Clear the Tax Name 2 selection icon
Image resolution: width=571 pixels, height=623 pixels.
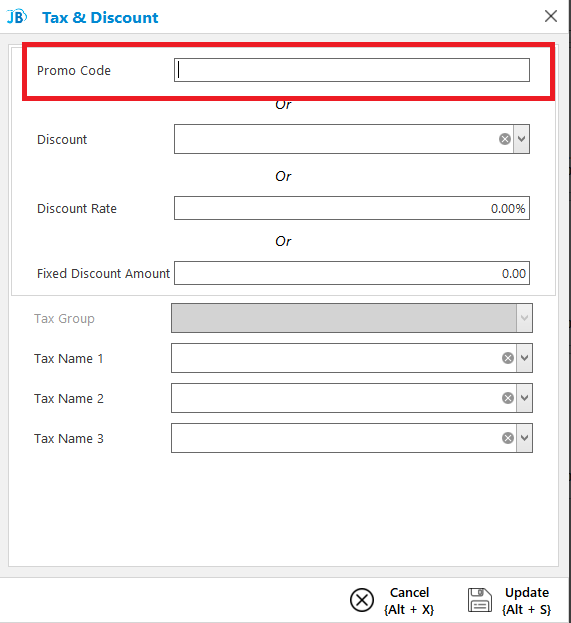507,398
